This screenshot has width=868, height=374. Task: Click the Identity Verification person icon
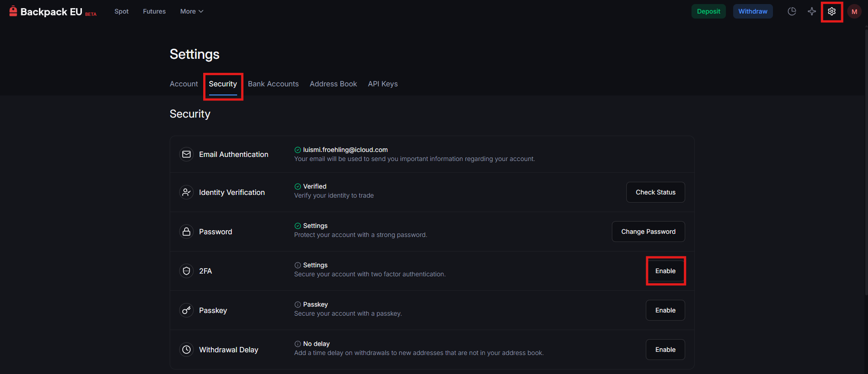[x=186, y=192]
